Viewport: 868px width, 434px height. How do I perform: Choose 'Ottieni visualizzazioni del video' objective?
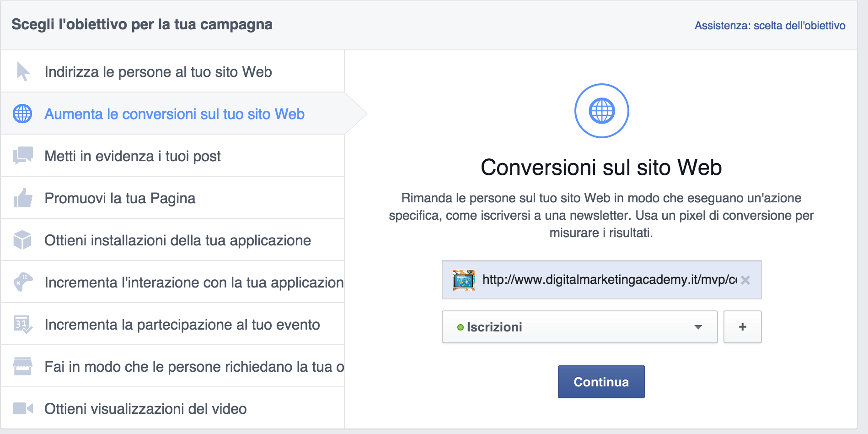[145, 409]
